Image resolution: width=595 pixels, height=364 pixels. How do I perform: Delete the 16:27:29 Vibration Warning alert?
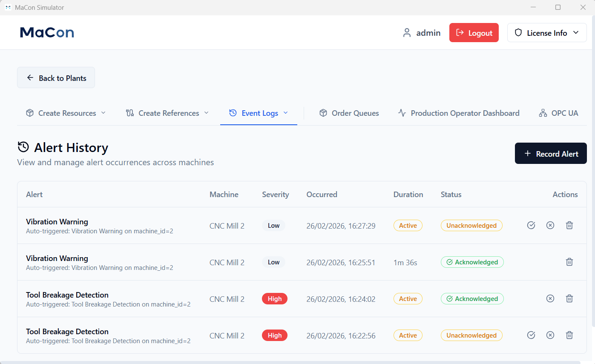pos(569,225)
